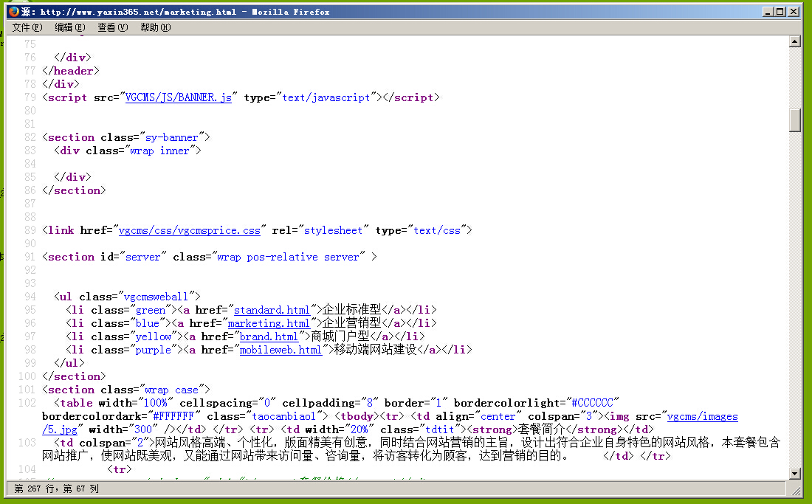Follow the VGCMS/JS/BANNER.js script link
812x504 pixels.
tap(179, 97)
